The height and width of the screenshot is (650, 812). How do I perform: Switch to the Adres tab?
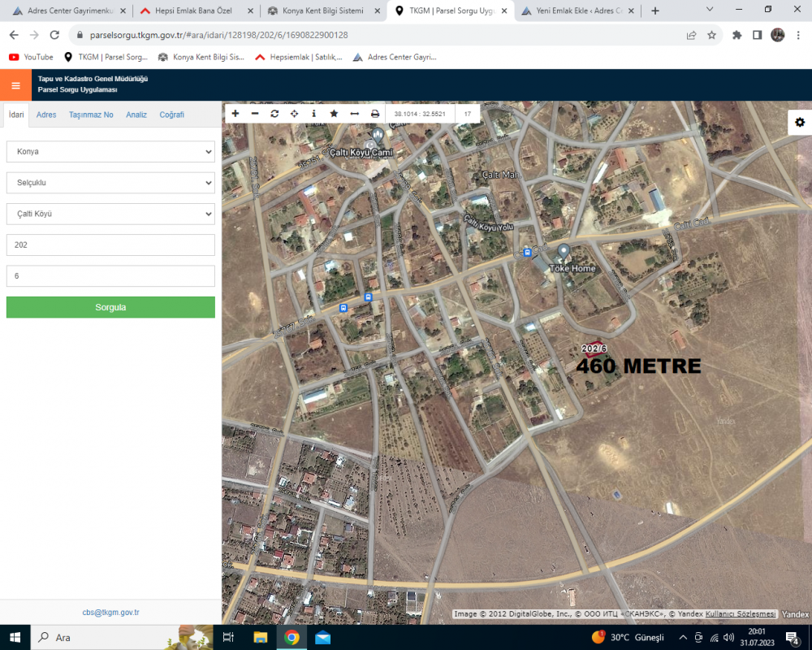pyautogui.click(x=46, y=115)
